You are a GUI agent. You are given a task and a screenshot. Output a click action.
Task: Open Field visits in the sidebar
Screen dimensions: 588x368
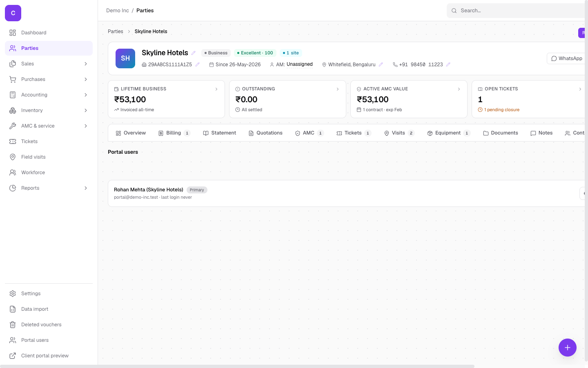[x=49, y=157]
